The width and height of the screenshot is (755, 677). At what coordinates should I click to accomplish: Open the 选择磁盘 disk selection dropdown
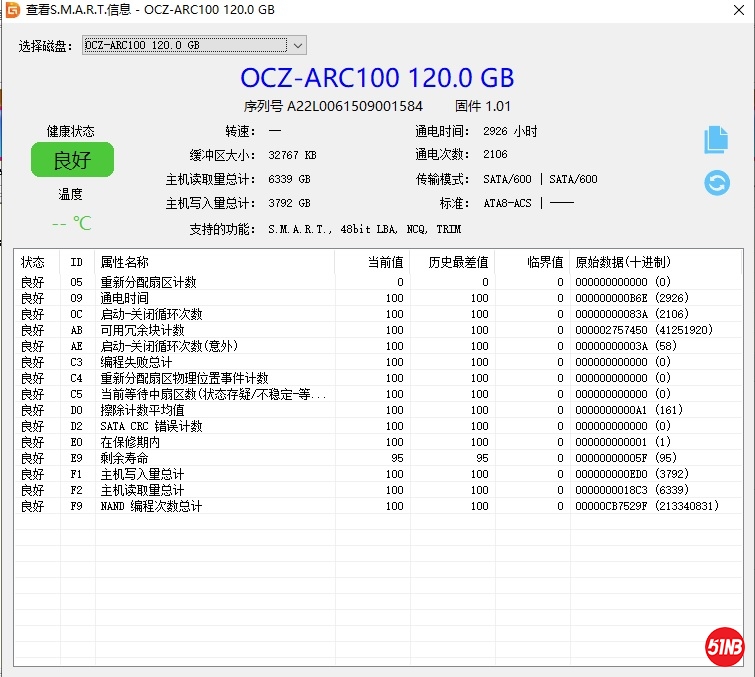194,45
